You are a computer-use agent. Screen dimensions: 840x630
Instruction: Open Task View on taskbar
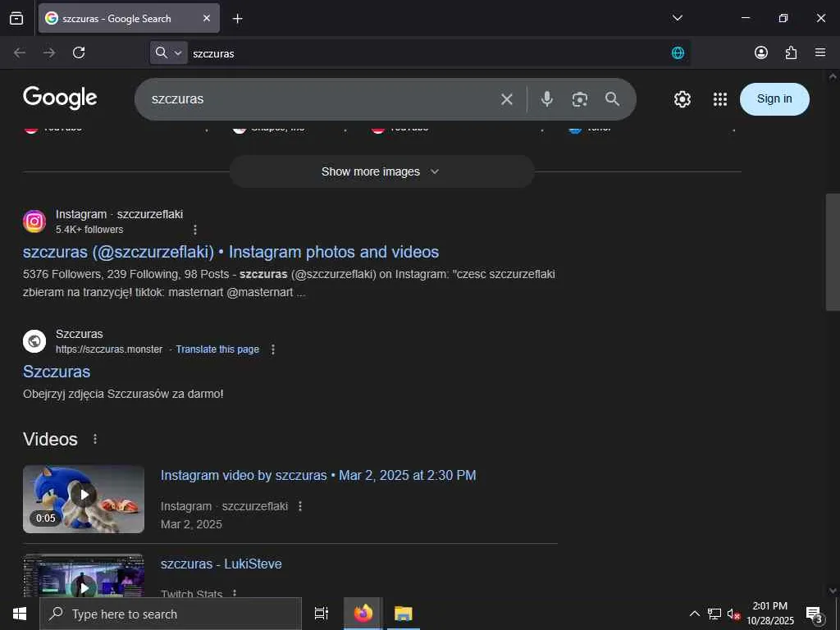pos(321,614)
